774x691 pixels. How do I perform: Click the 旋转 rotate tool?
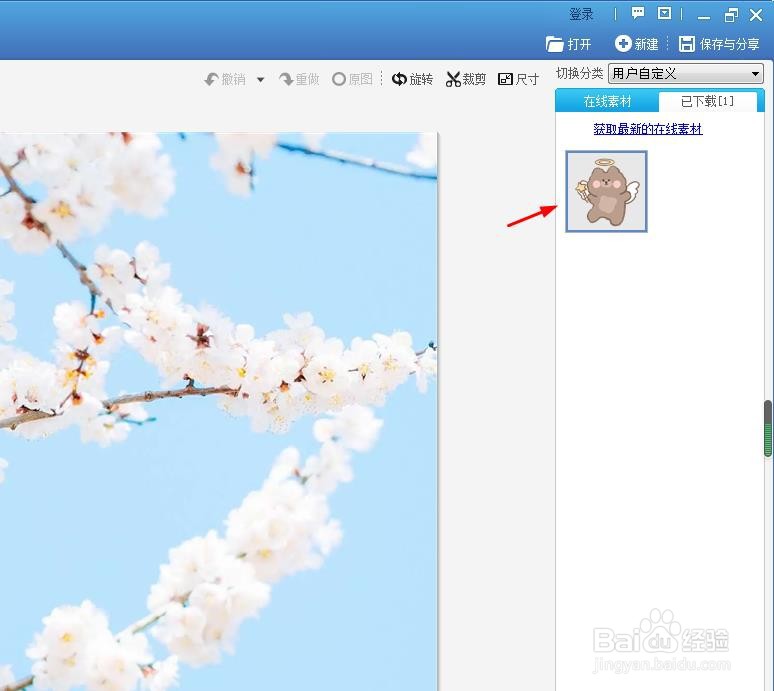pyautogui.click(x=412, y=79)
